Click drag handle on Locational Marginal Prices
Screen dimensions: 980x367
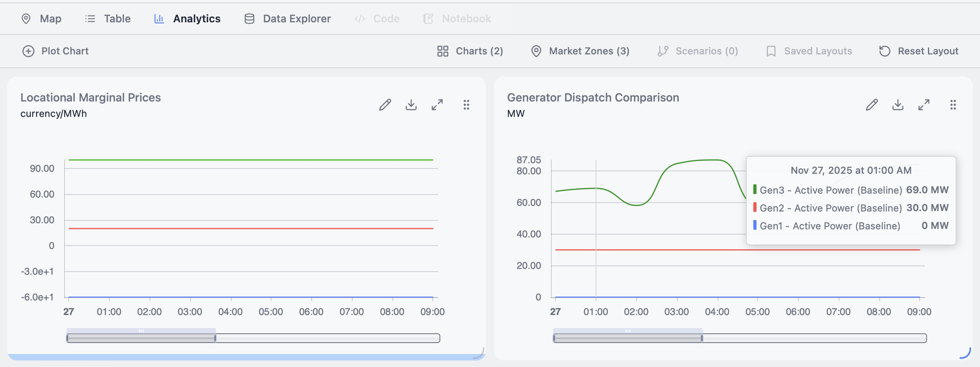(x=466, y=105)
